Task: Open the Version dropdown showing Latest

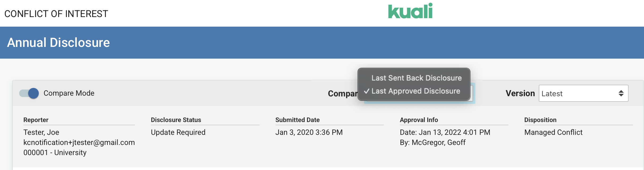Action: click(x=583, y=94)
